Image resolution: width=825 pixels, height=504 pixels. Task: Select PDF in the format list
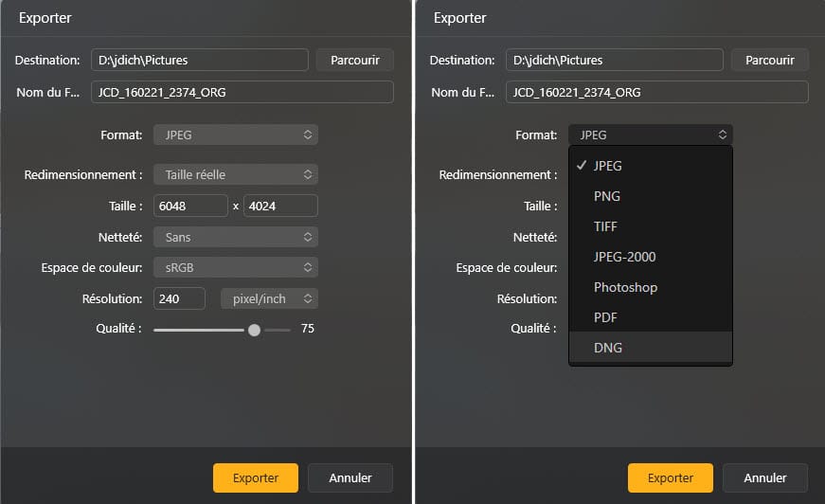651,317
